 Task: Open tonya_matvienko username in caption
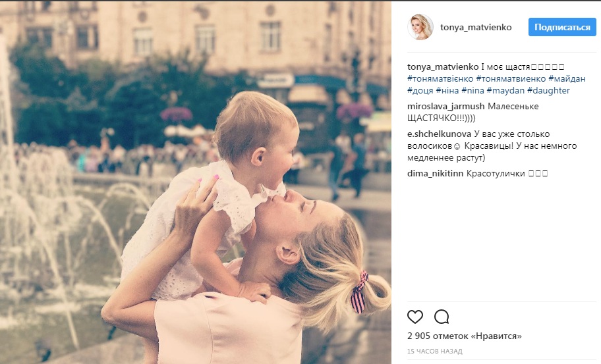pos(443,66)
